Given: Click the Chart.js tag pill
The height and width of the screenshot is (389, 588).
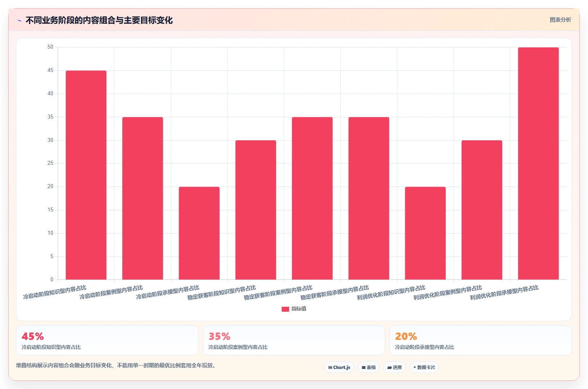Looking at the screenshot, I should tap(339, 367).
